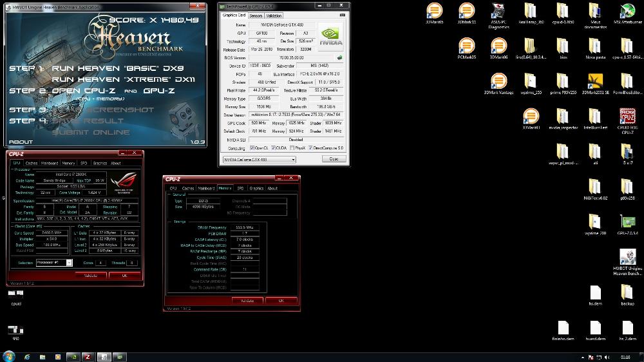Click Run Heaven "Basic" DX9
Screen dimensions: 644x362
[118, 68]
